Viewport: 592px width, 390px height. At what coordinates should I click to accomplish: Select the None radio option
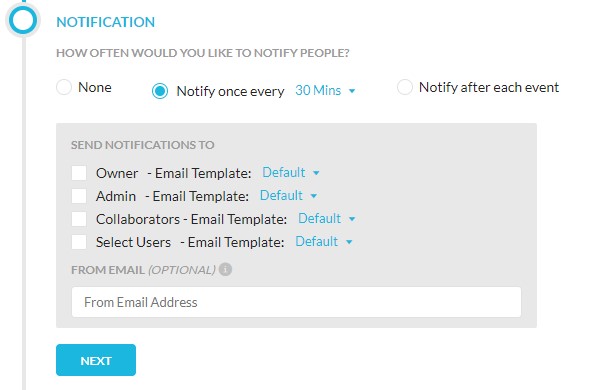coord(64,87)
